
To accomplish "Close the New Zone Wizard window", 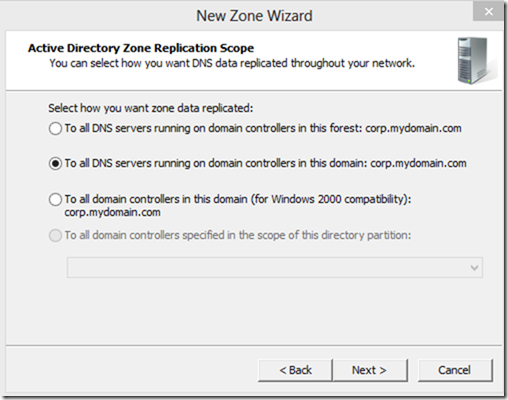I will point(488,11).
